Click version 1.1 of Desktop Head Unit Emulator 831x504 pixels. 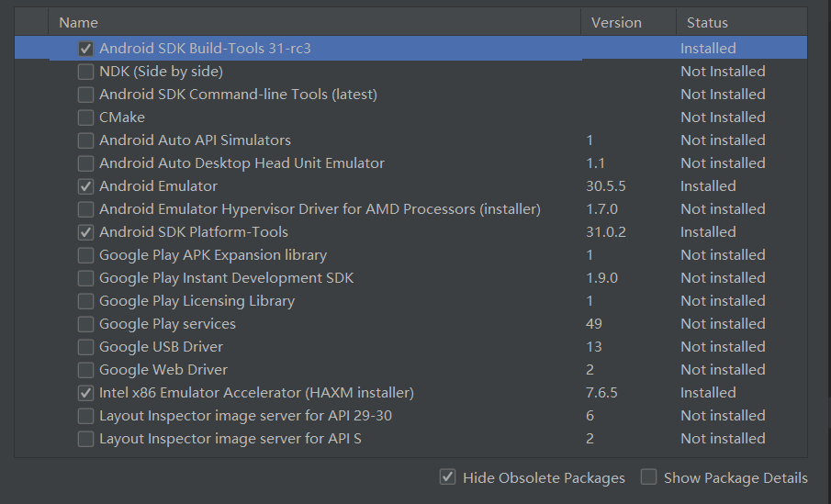595,163
